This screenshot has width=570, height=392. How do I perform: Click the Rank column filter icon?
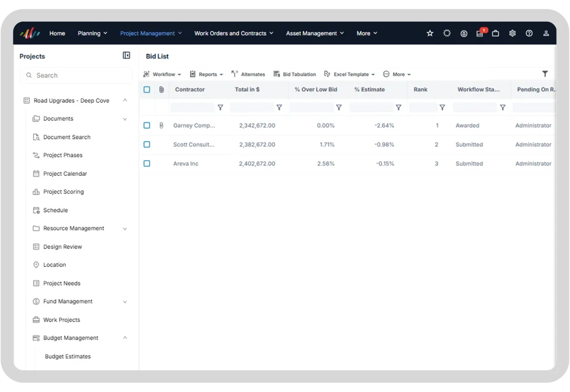click(x=442, y=107)
